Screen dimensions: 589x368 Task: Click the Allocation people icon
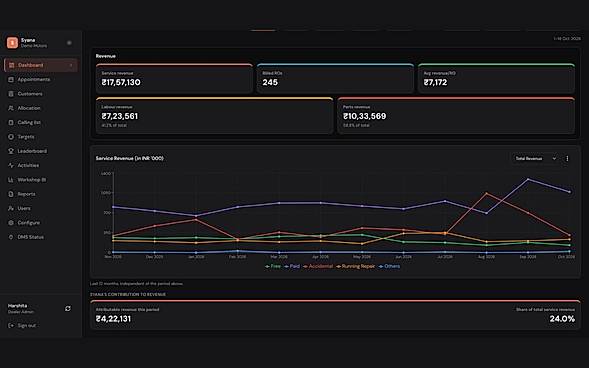coord(11,108)
